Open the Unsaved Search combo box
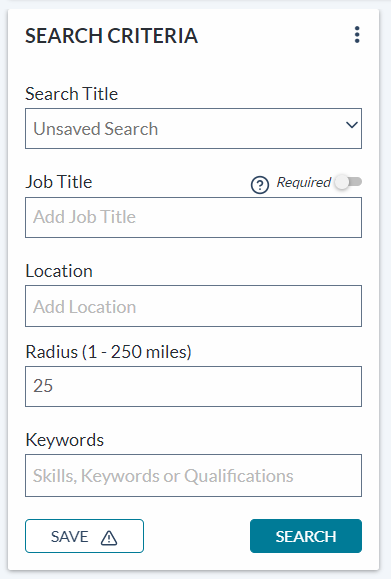The height and width of the screenshot is (579, 391). click(193, 129)
